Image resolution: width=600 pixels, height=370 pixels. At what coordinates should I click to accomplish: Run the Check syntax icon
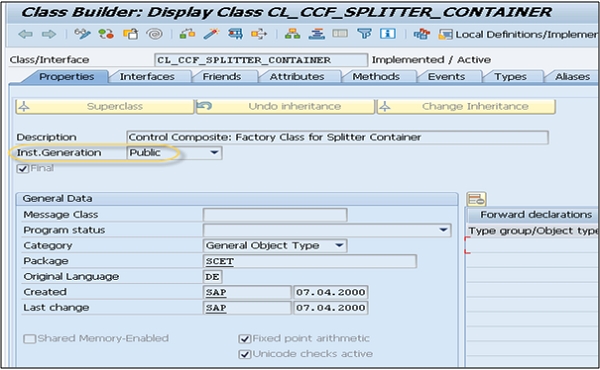pyautogui.click(x=188, y=34)
